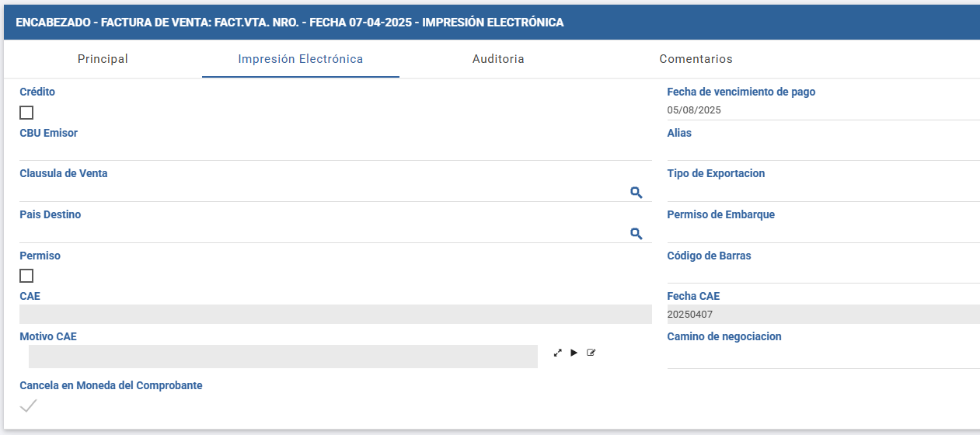Viewport: 980px width, 435px height.
Task: Click the Alias input field
Action: [823, 151]
